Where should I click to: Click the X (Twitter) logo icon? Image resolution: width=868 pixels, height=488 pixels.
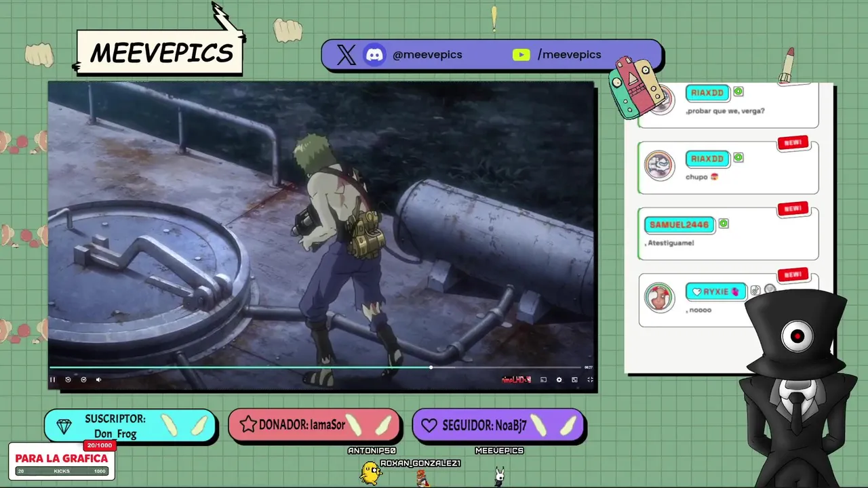[347, 55]
